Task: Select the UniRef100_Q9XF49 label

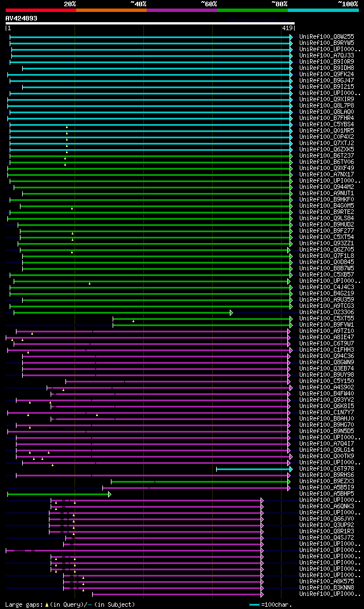Action: coord(326,168)
